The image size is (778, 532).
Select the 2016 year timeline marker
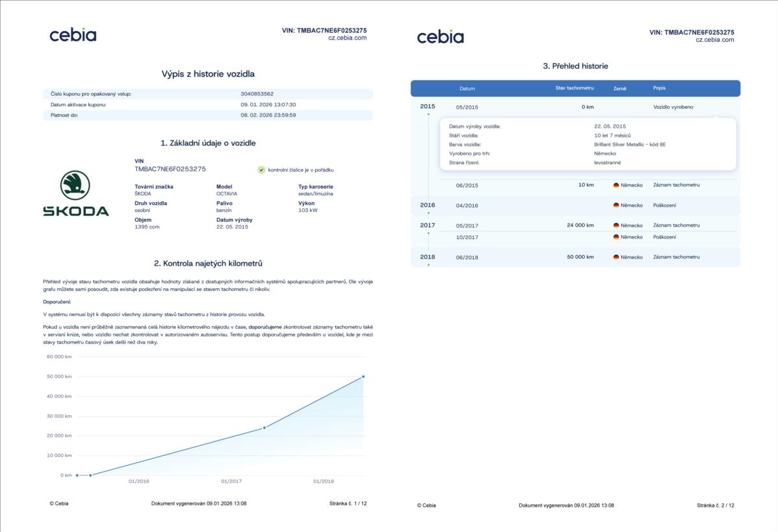tap(427, 205)
